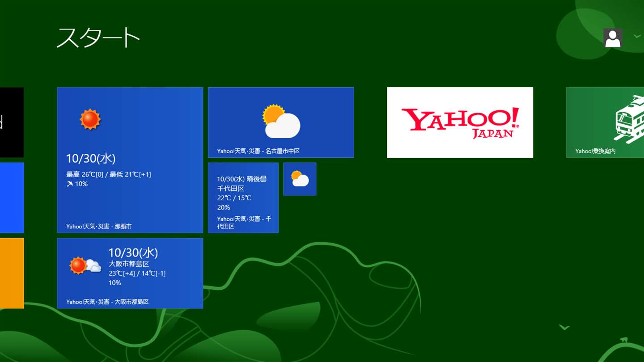The width and height of the screenshot is (644, 362).
Task: Open the partially visible black tile
Action: tap(12, 122)
